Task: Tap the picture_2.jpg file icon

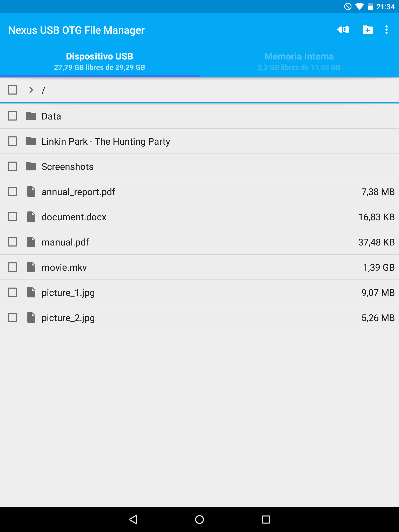Action: pos(31,318)
